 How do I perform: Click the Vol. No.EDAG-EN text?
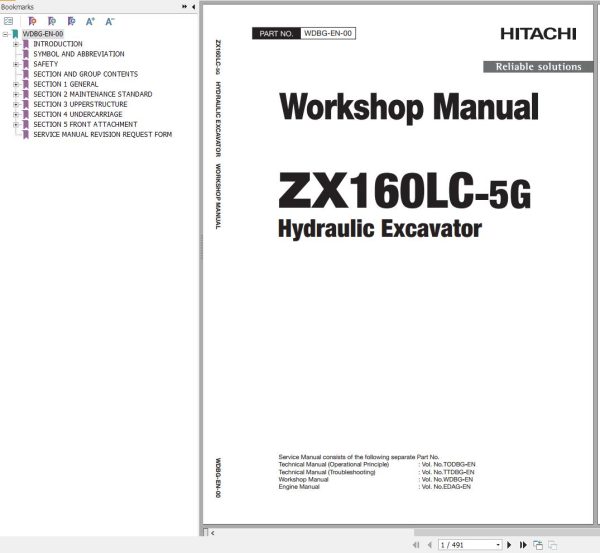point(446,486)
